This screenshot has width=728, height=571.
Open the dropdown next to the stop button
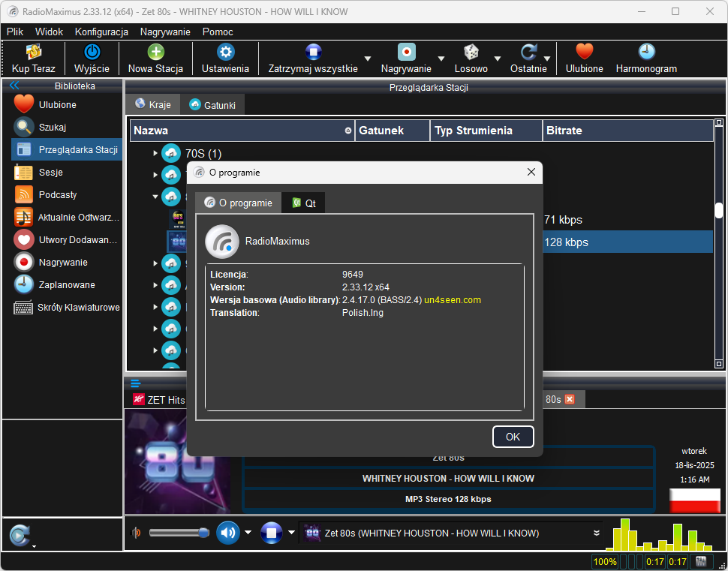click(x=291, y=533)
